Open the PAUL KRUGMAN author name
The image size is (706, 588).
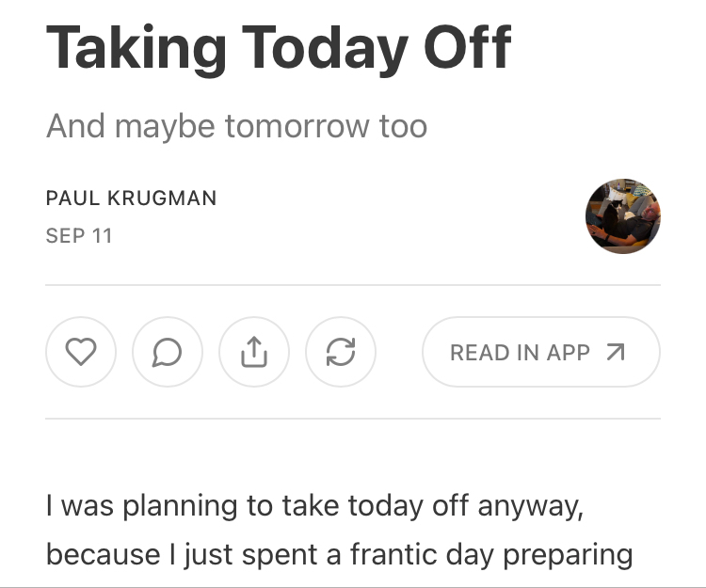(131, 199)
